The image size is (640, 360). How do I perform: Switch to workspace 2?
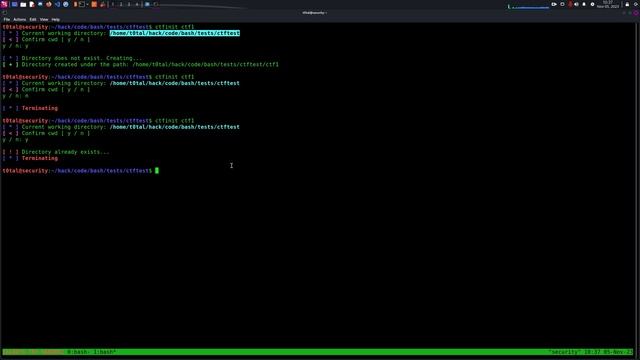121,4
